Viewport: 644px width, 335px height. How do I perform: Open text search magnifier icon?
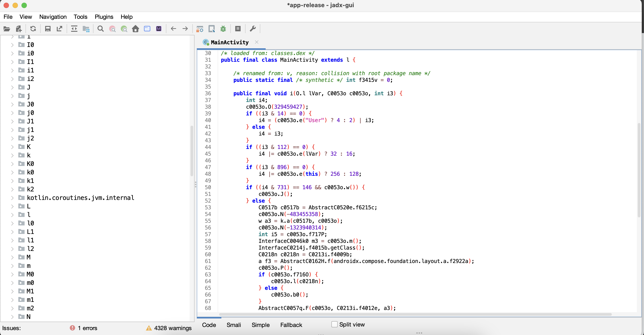[x=100, y=29]
